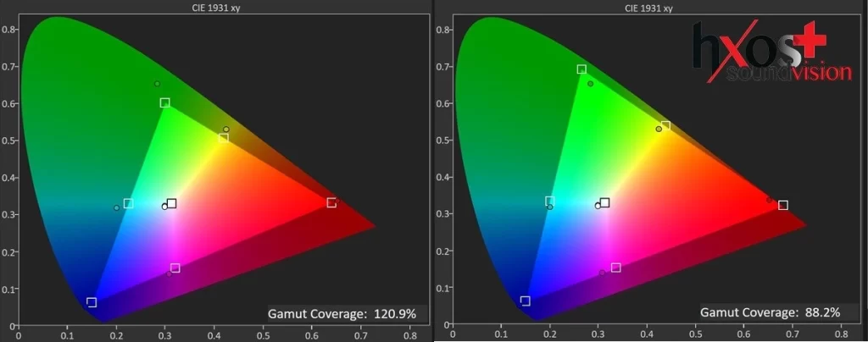Image resolution: width=868 pixels, height=342 pixels.
Task: Click the red target square in right chart
Action: (783, 205)
